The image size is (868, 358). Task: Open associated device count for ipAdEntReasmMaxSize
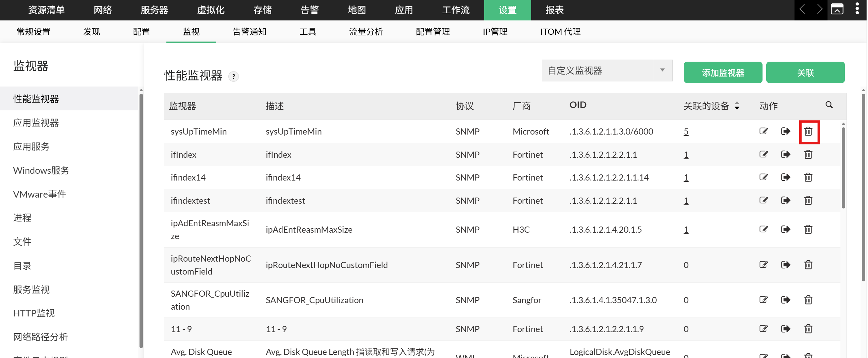[x=686, y=230]
